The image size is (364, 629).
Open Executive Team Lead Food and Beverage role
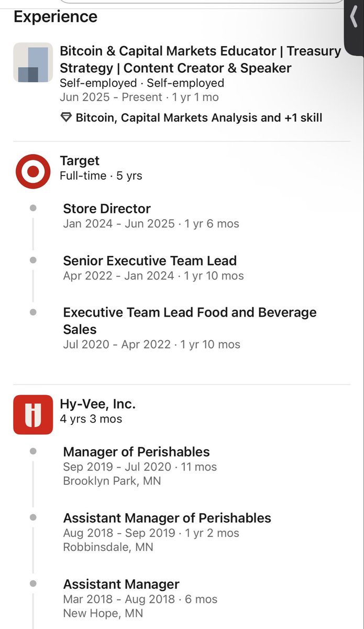click(190, 321)
